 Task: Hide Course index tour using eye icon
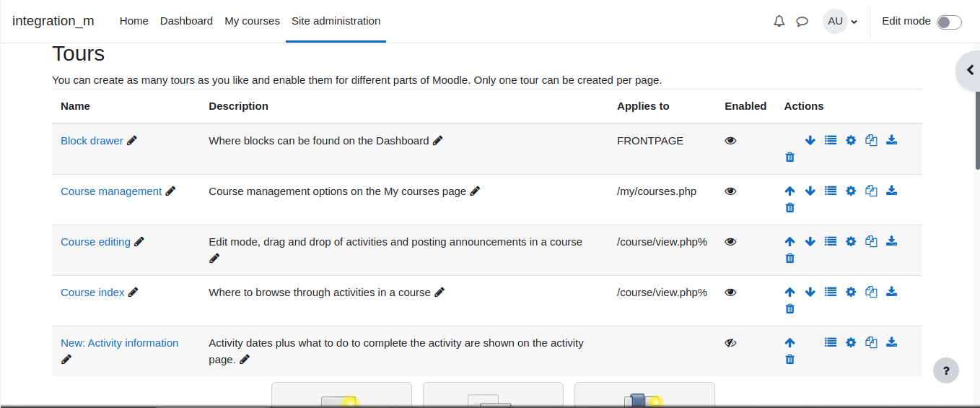(730, 292)
